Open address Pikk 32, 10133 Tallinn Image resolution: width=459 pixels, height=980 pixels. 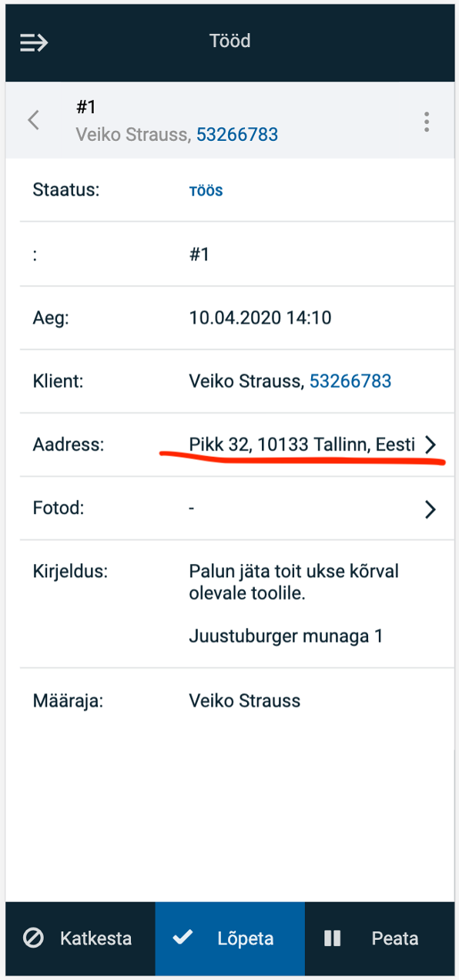[x=302, y=445]
